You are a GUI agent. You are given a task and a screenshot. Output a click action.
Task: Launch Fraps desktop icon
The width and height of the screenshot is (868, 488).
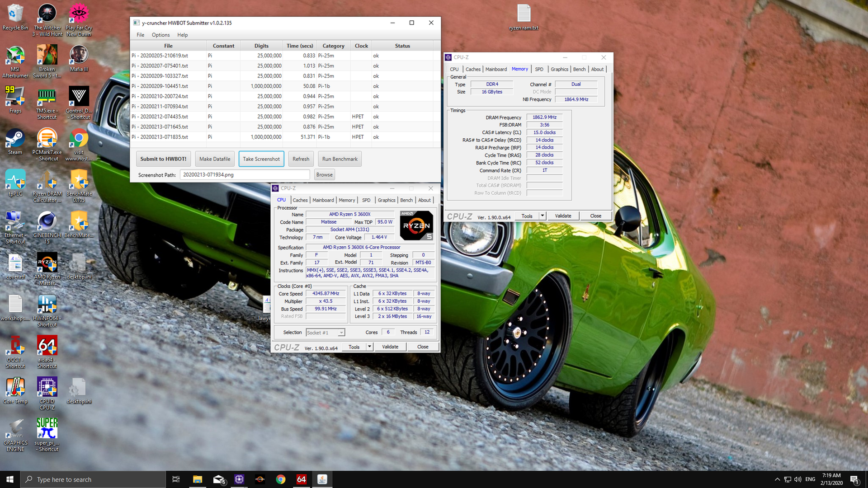15,99
